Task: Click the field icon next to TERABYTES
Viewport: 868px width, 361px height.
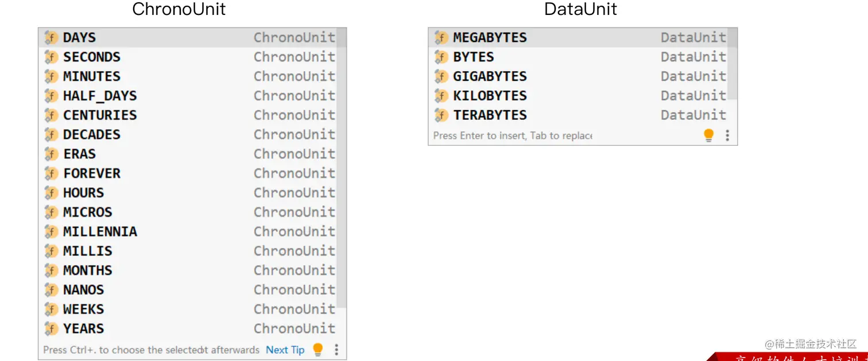Action: tap(441, 115)
